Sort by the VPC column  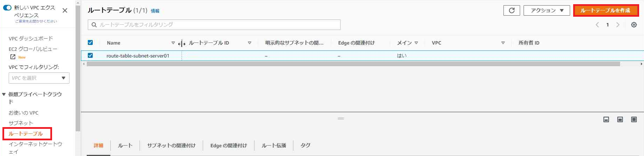[503, 43]
